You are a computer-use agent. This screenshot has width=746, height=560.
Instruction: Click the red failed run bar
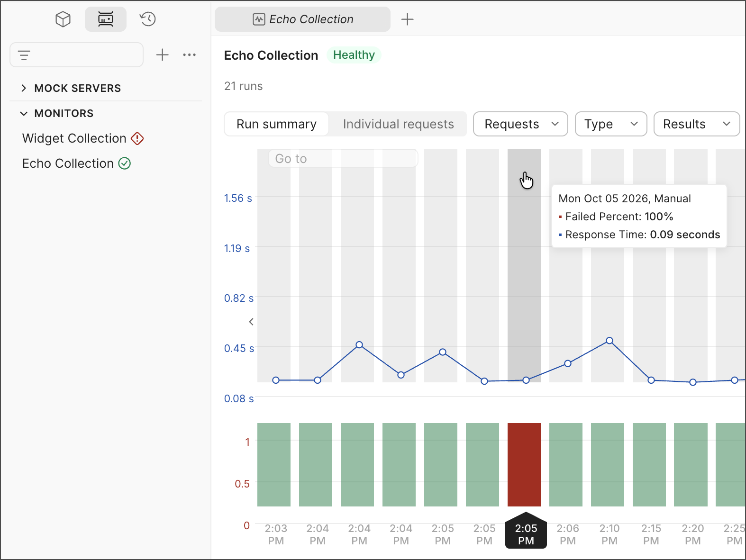pyautogui.click(x=524, y=465)
